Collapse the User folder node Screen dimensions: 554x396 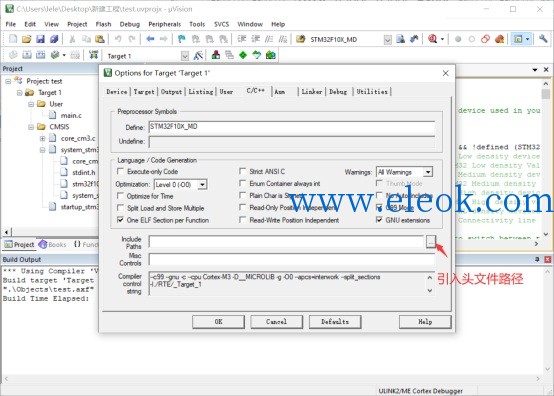[x=31, y=104]
